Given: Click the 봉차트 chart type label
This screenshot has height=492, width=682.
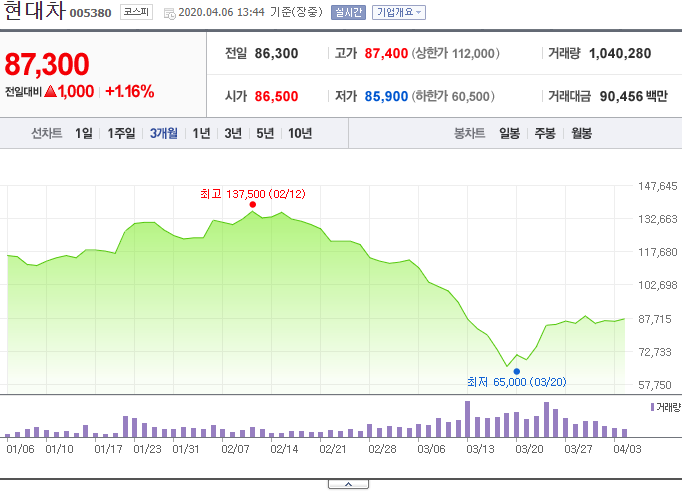Looking at the screenshot, I should [469, 133].
